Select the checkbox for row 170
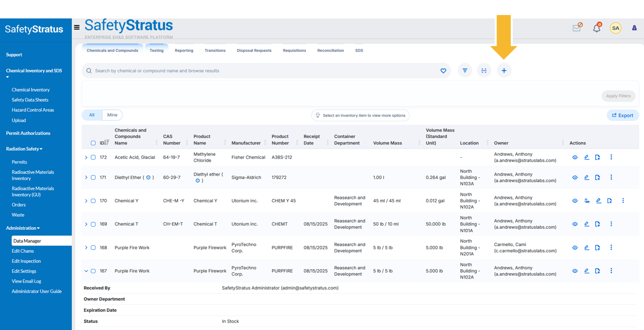This screenshot has width=644, height=330. [x=93, y=201]
